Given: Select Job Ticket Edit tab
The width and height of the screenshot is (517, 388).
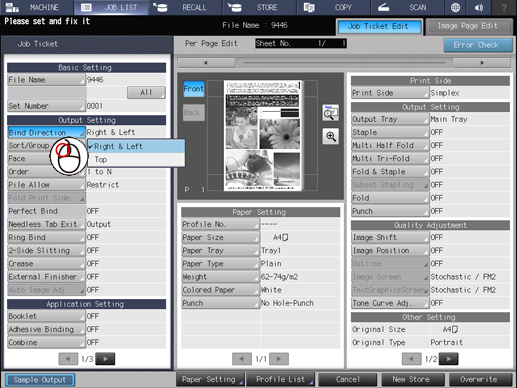Looking at the screenshot, I should coord(379,27).
